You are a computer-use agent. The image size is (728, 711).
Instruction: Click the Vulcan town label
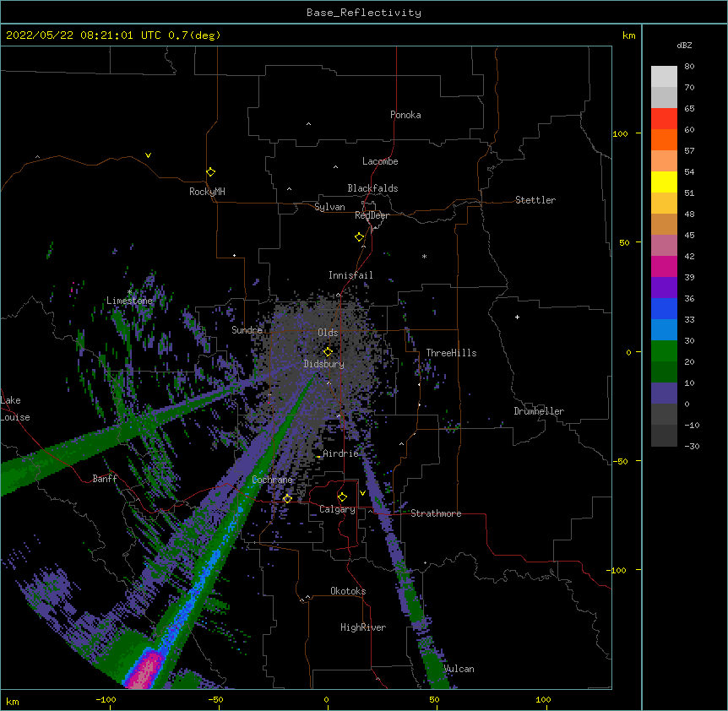459,669
